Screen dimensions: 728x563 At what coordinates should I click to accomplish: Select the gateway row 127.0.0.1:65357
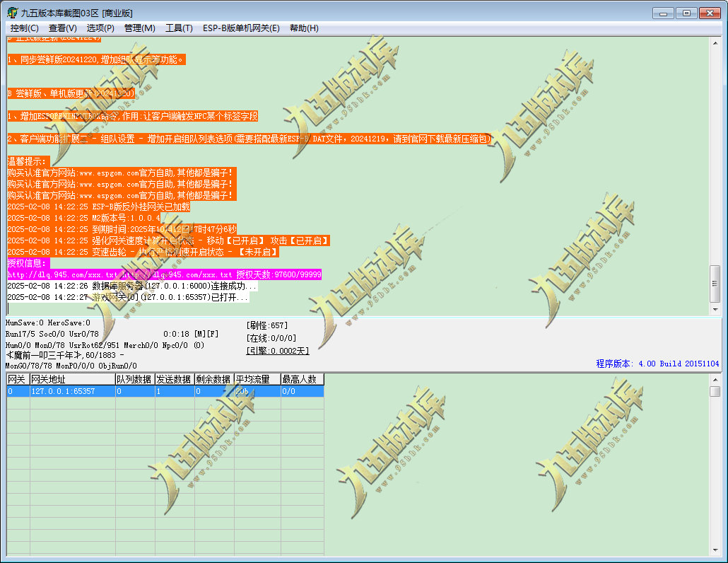click(x=165, y=391)
